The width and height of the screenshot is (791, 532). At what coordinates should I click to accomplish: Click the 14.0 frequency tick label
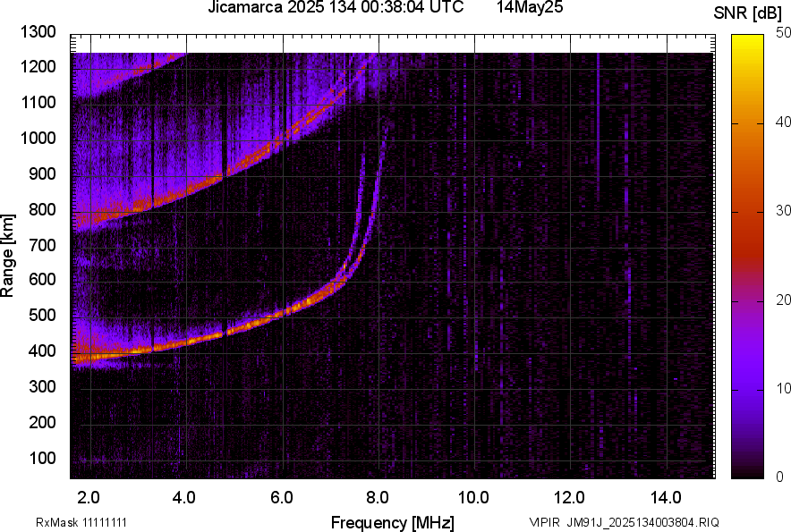pyautogui.click(x=666, y=498)
